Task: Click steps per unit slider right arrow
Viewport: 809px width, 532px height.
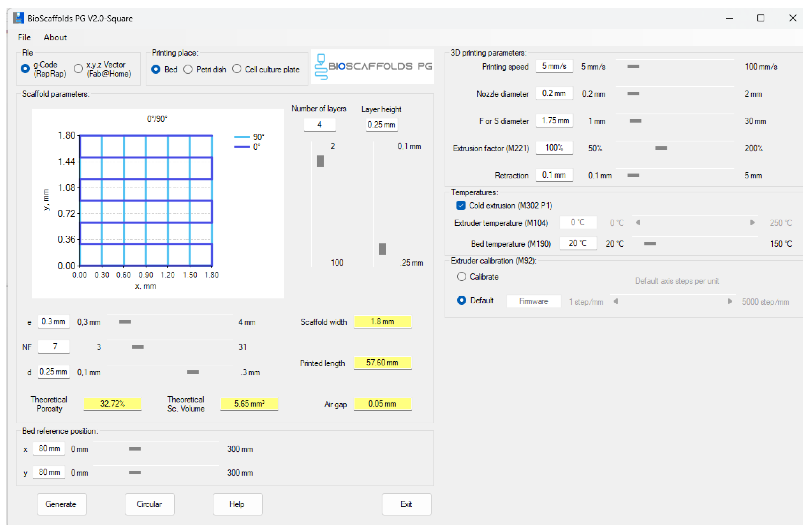Action: click(730, 302)
